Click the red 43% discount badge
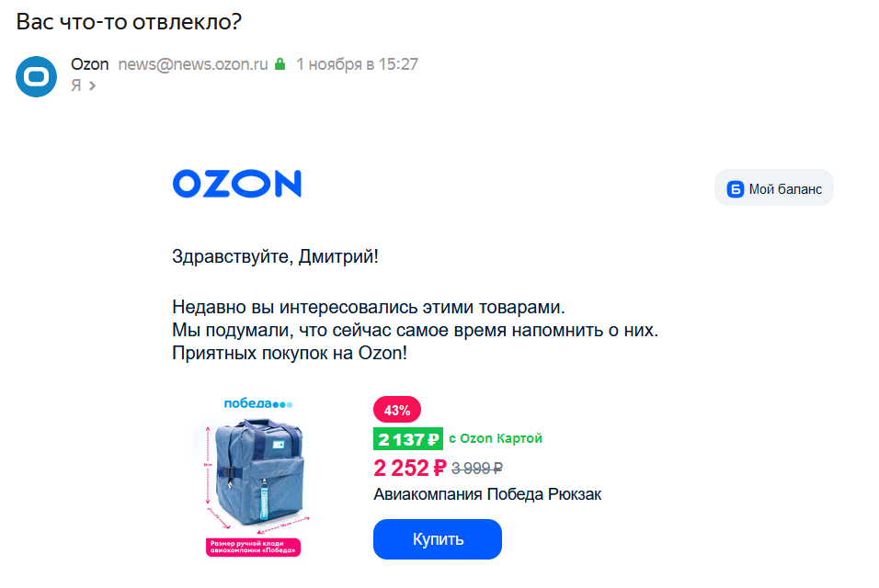Viewport: 879px width, 588px height. (397, 410)
